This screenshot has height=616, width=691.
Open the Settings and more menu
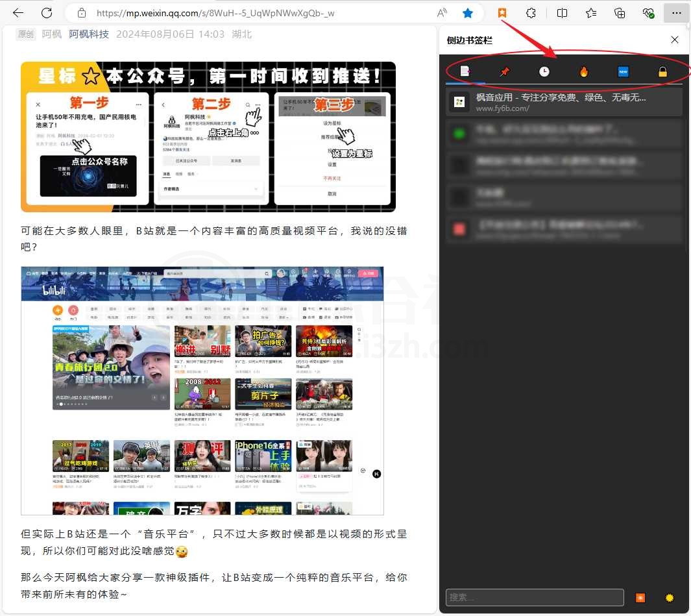pos(677,13)
